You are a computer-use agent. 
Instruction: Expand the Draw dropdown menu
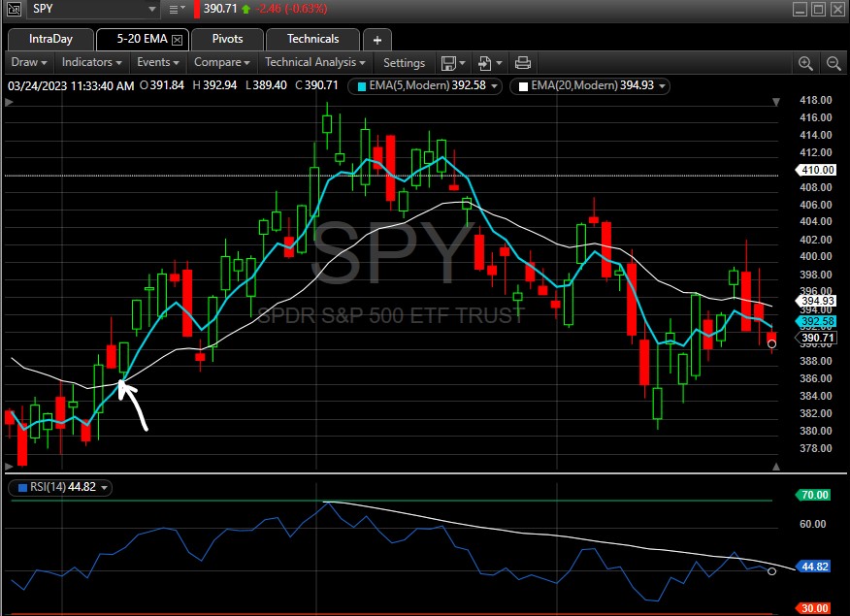coord(29,62)
